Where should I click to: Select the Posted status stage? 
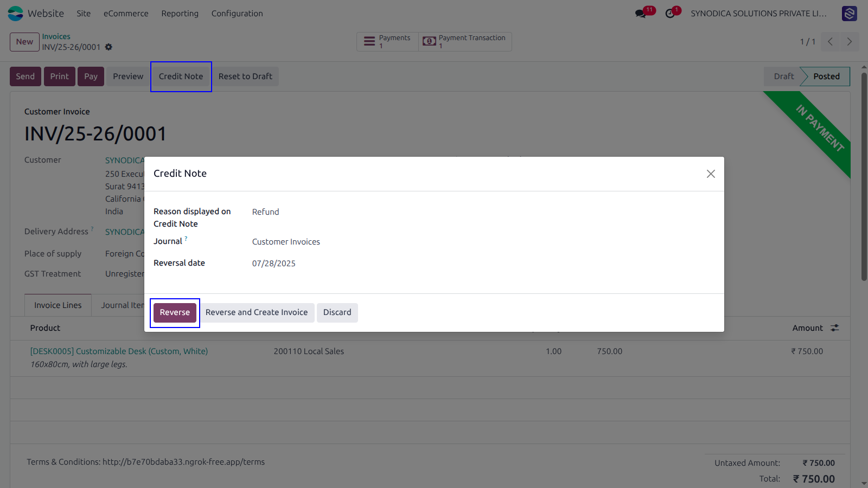826,76
